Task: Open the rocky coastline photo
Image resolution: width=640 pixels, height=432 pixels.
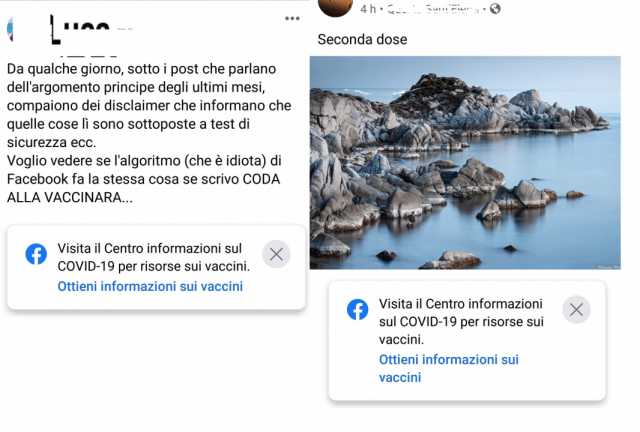Action: 465,163
